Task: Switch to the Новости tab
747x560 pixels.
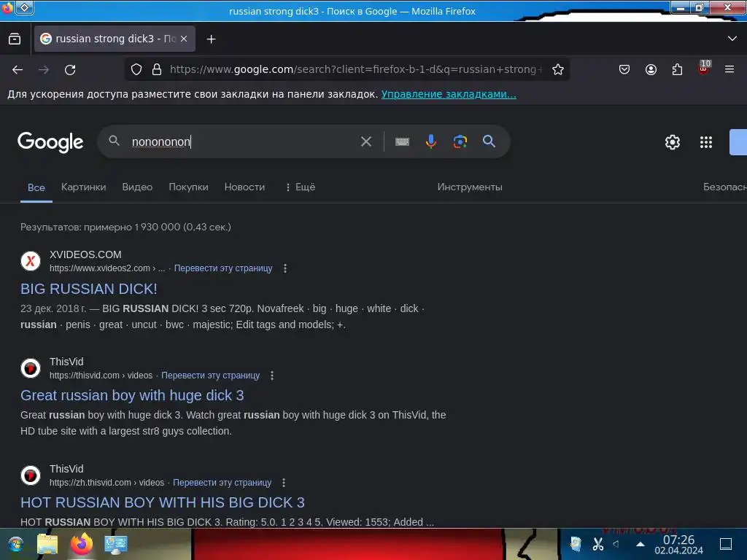Action: pos(244,187)
